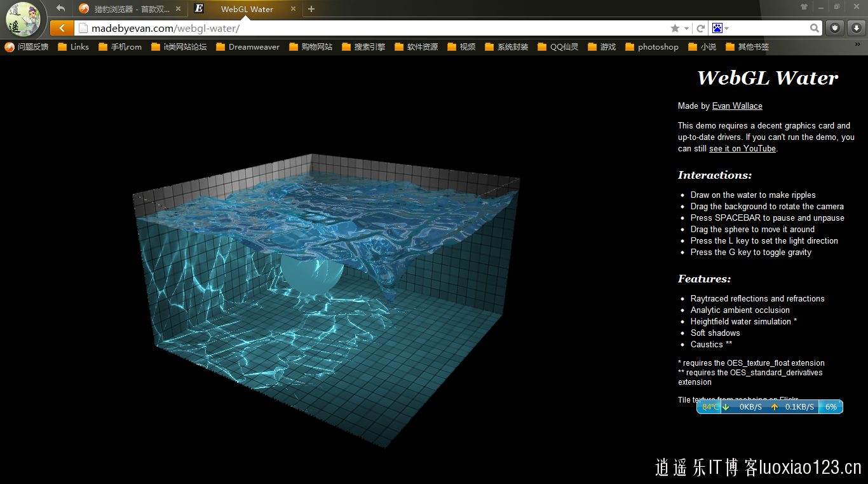The image size is (868, 484).
Task: Switch to the 猎豹浏览器 tab
Action: (x=132, y=9)
